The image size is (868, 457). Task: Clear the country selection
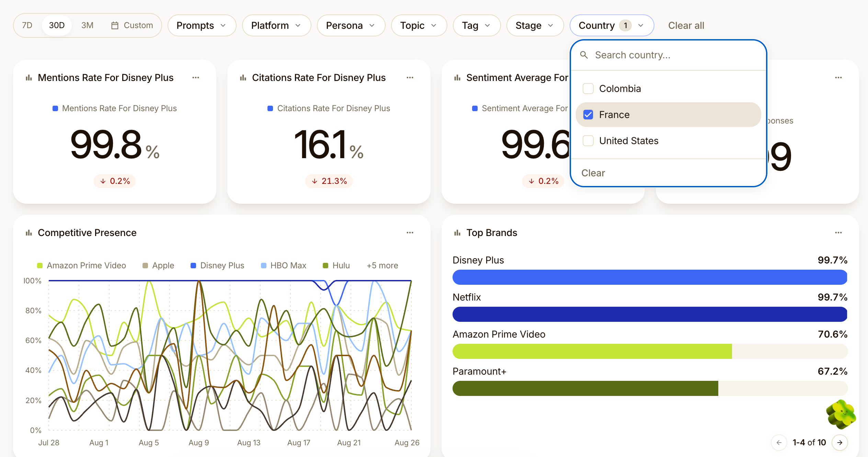593,173
